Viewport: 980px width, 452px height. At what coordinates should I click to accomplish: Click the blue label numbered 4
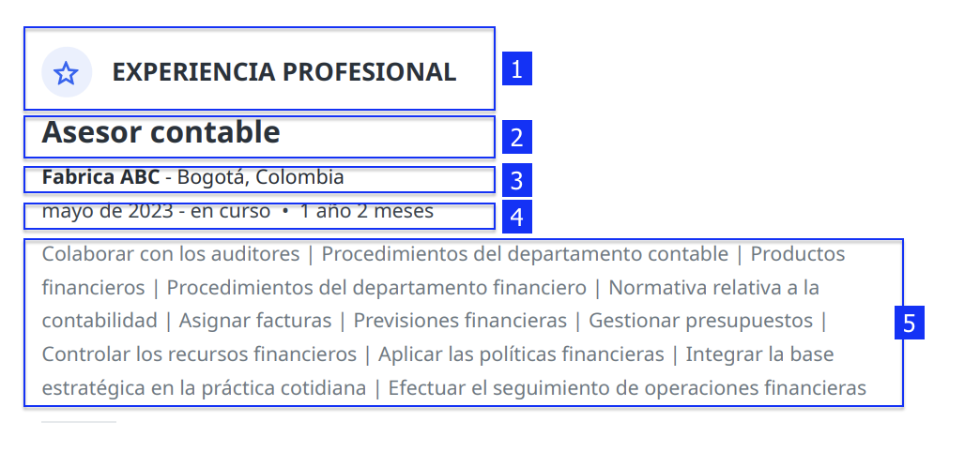pyautogui.click(x=517, y=217)
